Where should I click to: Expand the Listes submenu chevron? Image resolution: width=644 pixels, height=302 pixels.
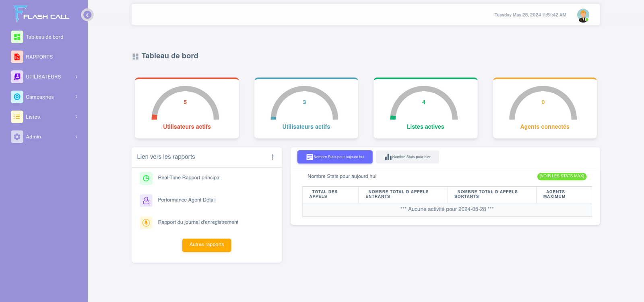click(76, 117)
